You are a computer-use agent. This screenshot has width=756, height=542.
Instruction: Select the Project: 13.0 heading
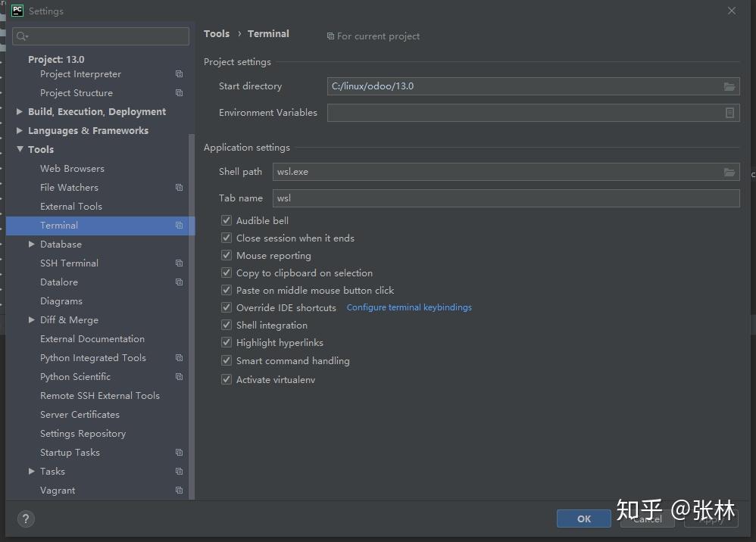point(56,59)
